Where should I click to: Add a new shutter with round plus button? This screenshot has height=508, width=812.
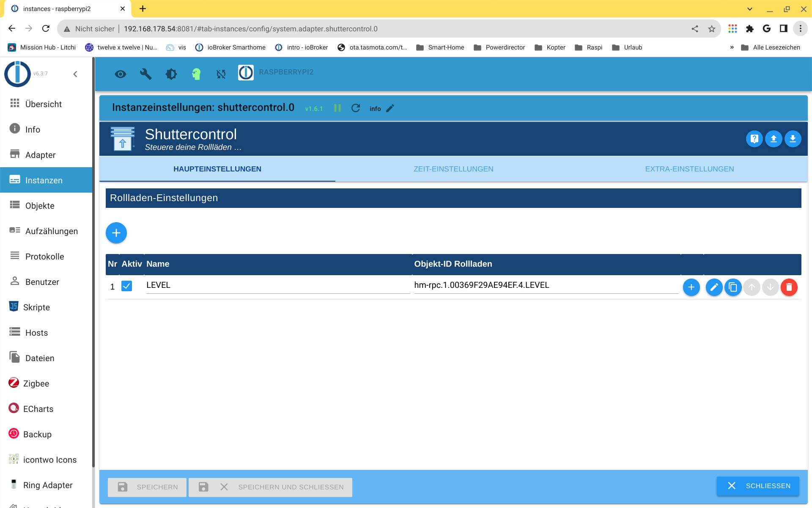[116, 233]
